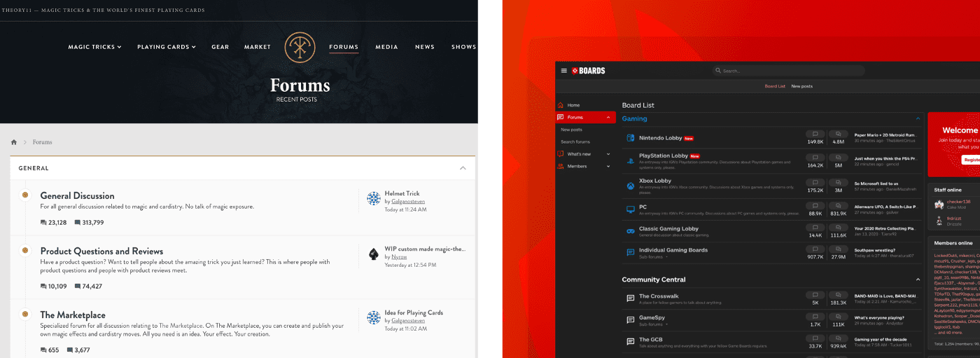Open the Media menu item on theory11
Image resolution: width=980 pixels, height=358 pixels.
tap(386, 47)
